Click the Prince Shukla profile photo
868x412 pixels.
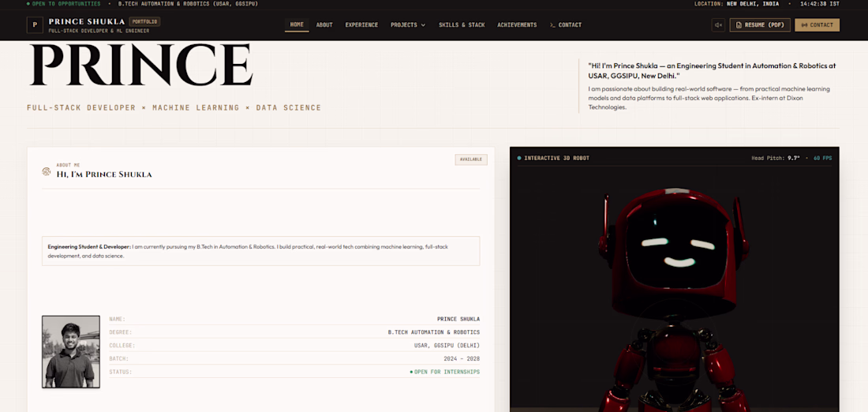pos(71,352)
